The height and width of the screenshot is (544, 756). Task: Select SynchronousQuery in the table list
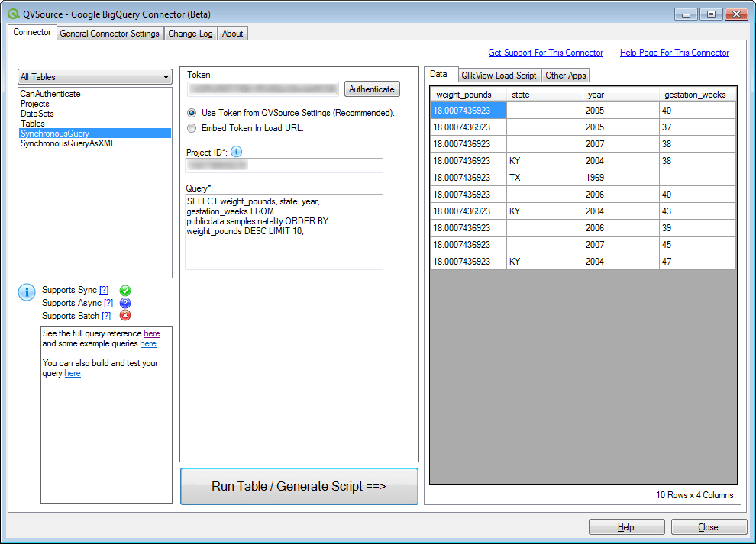(x=95, y=134)
